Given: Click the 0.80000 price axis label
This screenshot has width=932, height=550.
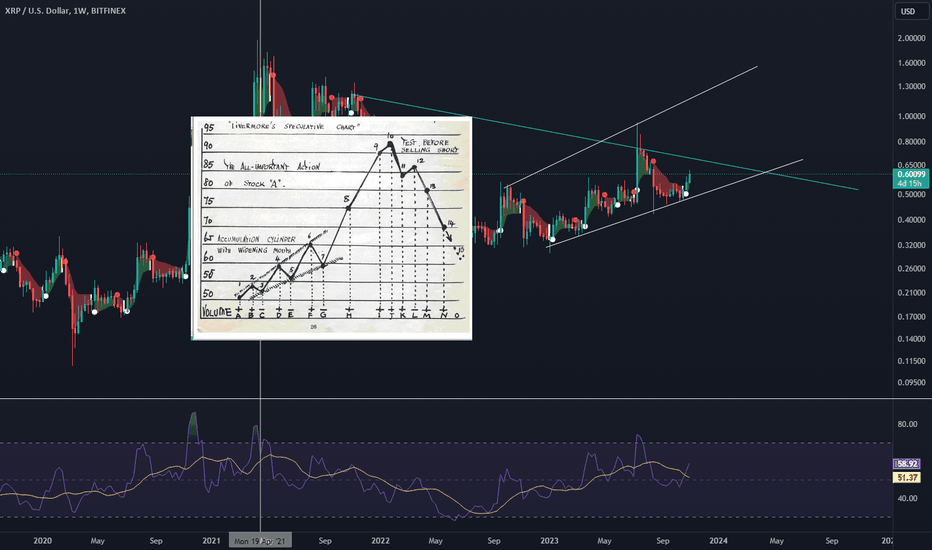Looking at the screenshot, I should [911, 142].
